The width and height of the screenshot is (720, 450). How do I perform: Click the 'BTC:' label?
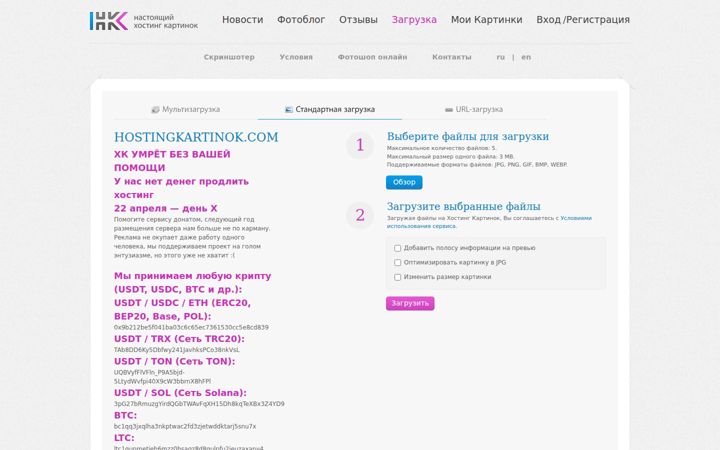(125, 416)
